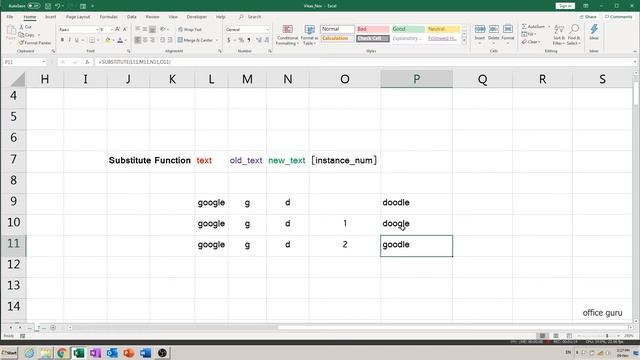Open the Clear dropdown
This screenshot has width=640, height=360.
pos(531,42)
